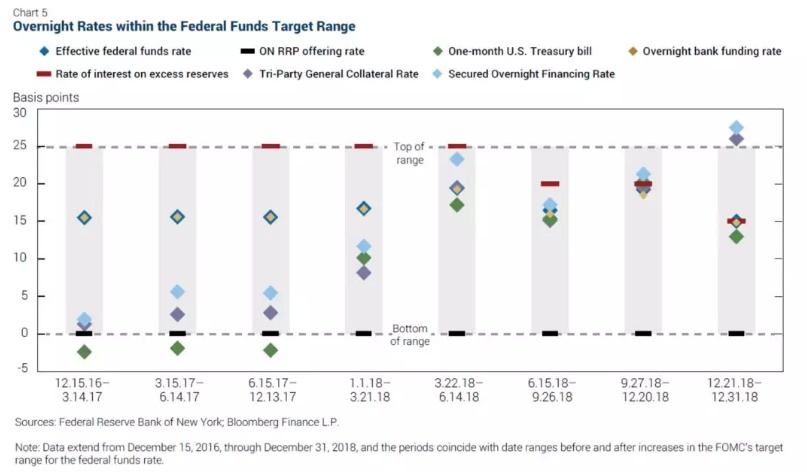Click the 1.1.18–3.21.18 x-axis label

pyautogui.click(x=363, y=388)
